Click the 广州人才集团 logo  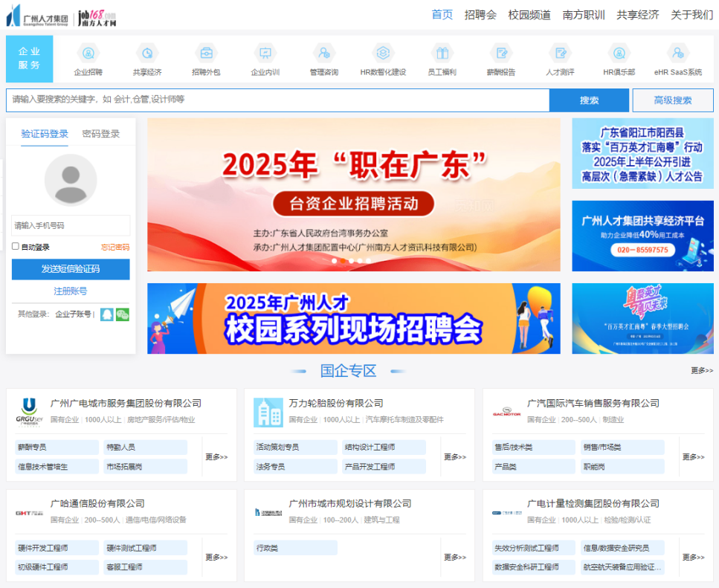[37, 16]
